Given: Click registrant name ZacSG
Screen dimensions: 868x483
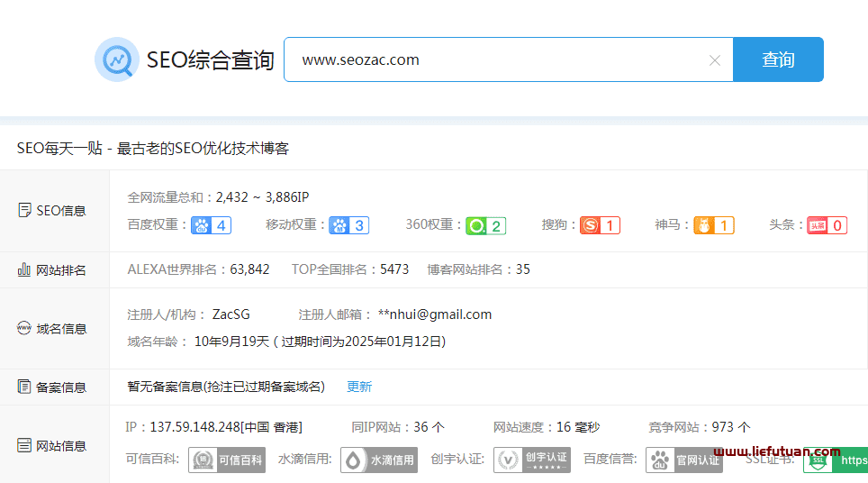Looking at the screenshot, I should point(231,314).
